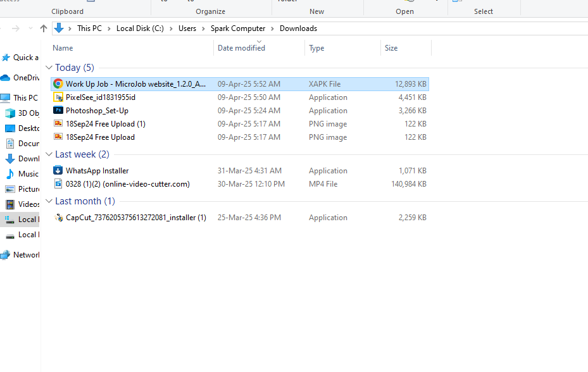Image resolution: width=588 pixels, height=372 pixels.
Task: Click the 31-Mar-25 4:31 AM date cell
Action: point(249,171)
